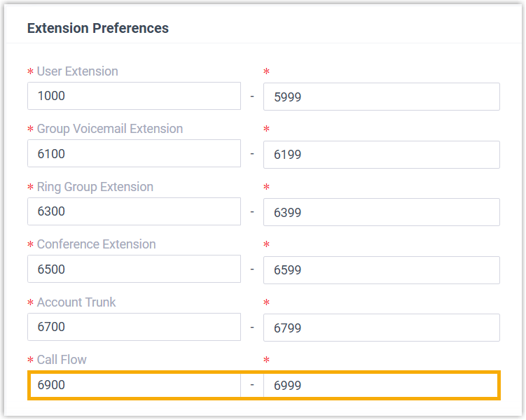Click the Account Trunk label
This screenshot has height=420, width=526.
[76, 302]
